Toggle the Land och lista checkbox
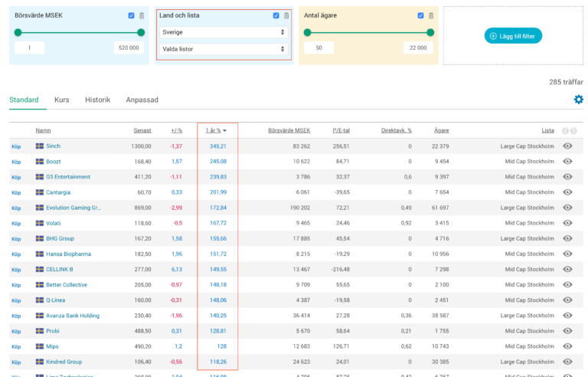The height and width of the screenshot is (377, 588). click(276, 15)
